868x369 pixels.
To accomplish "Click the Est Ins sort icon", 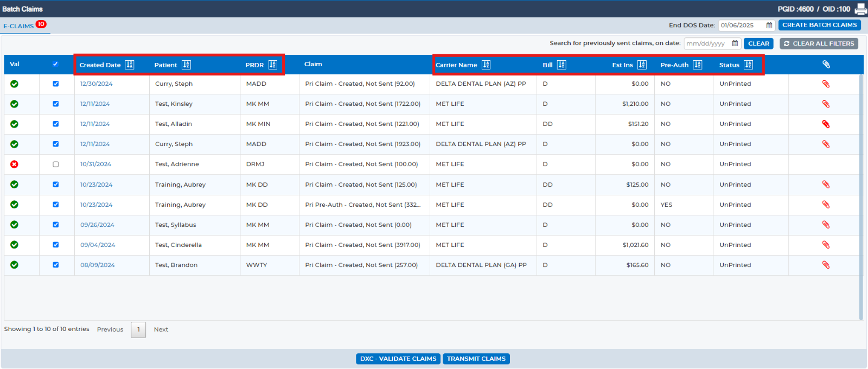I will click(642, 65).
